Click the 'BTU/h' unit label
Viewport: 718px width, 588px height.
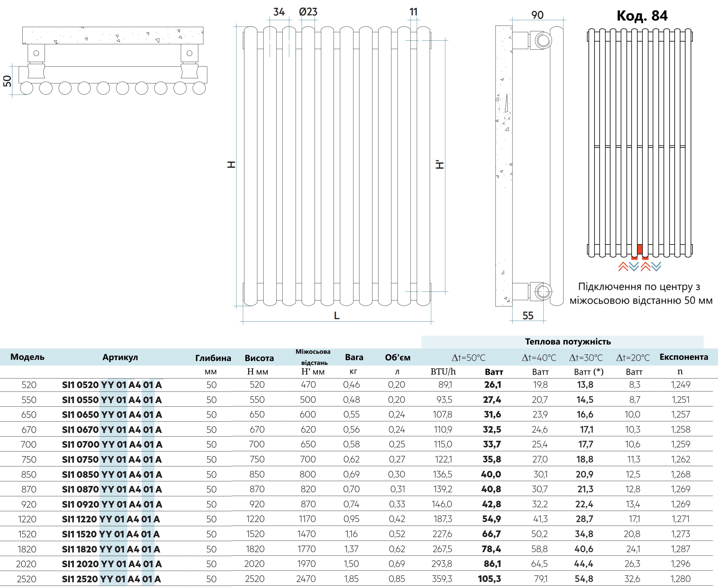[x=443, y=372]
